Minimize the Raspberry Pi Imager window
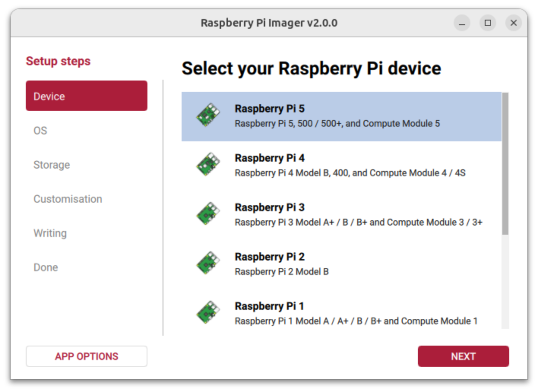The width and height of the screenshot is (538, 392). [462, 23]
